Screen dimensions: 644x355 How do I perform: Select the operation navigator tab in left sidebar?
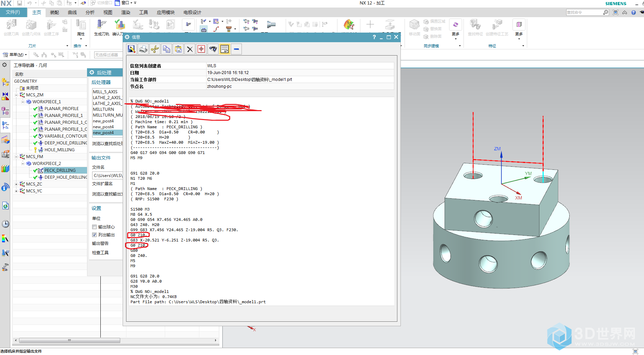[5, 126]
